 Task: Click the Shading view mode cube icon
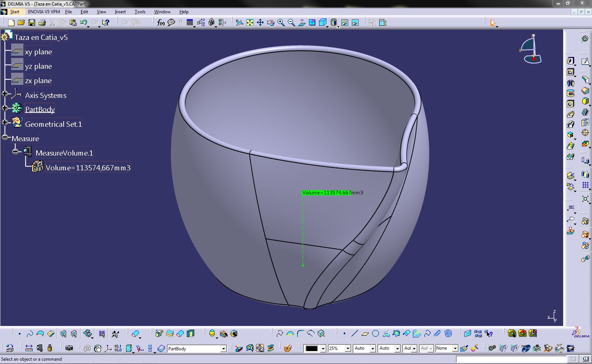323,23
